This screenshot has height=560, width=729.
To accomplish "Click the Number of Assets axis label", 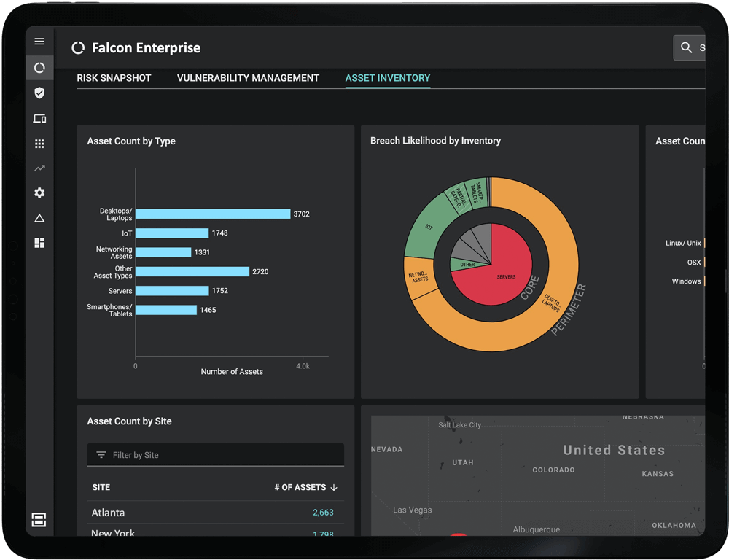I will click(232, 372).
